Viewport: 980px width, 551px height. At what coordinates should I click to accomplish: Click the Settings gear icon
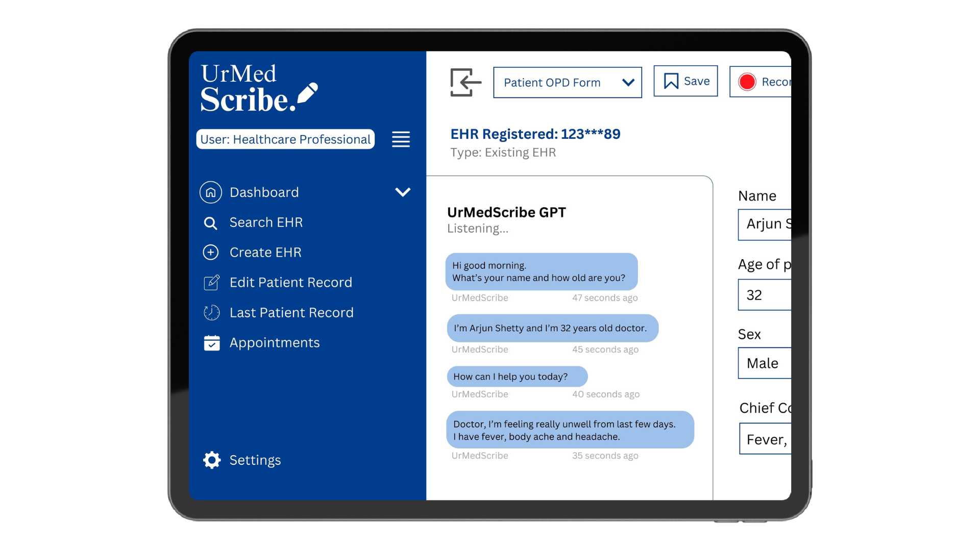(212, 460)
